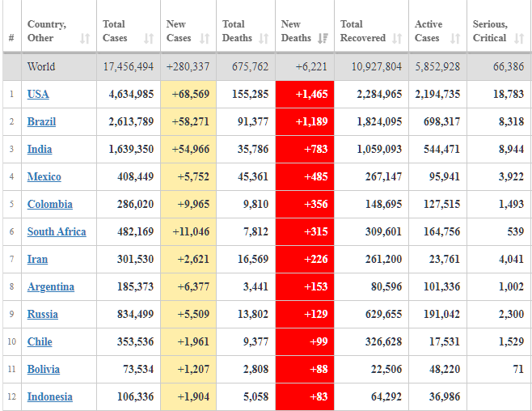The image size is (532, 411).
Task: Open the USA country link
Action: pyautogui.click(x=38, y=95)
